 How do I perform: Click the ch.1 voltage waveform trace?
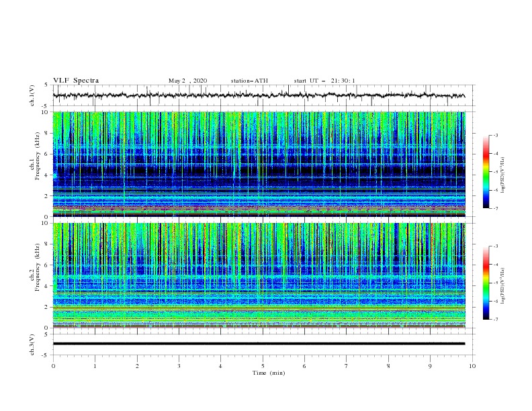[x=259, y=95]
